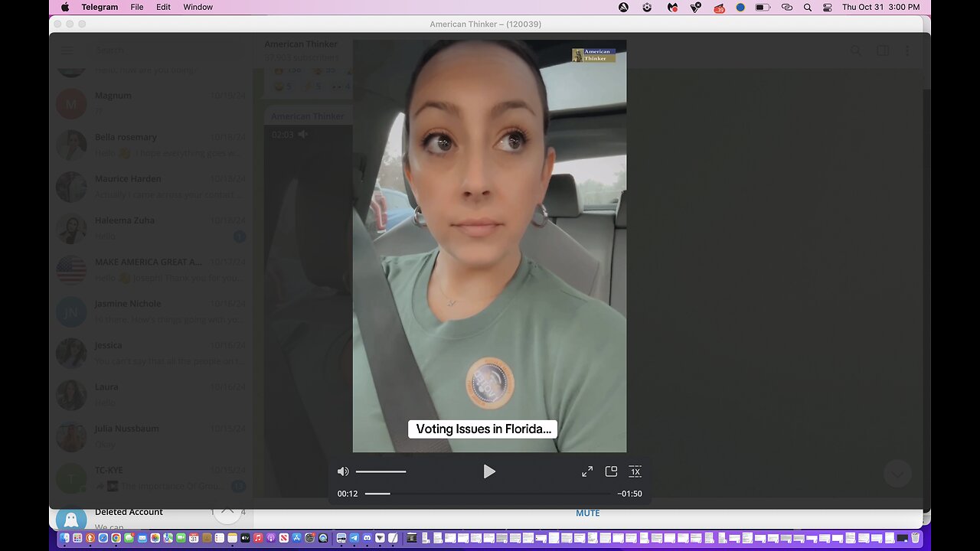
Task: Switch video to picture-in-picture mode
Action: [611, 471]
